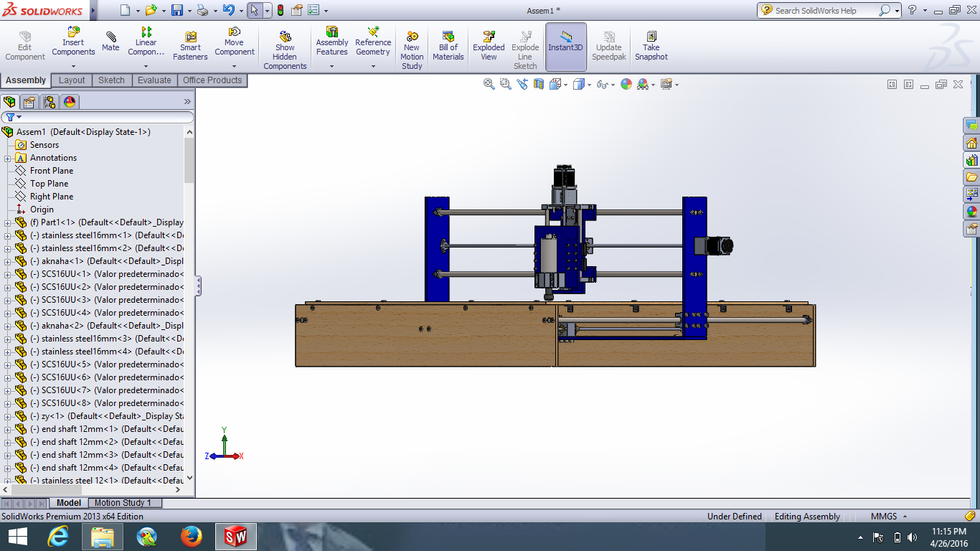Open Design Library task pane icon
This screenshot has height=551, width=980.
(971, 160)
